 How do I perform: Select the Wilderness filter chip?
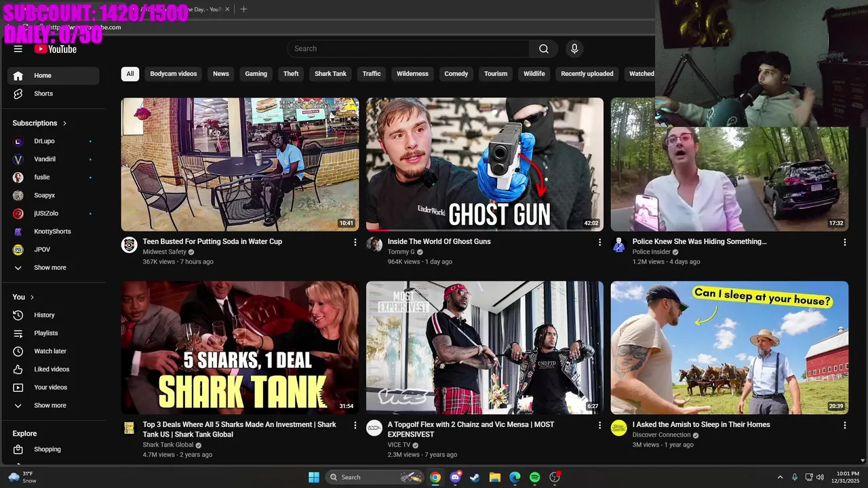point(412,74)
